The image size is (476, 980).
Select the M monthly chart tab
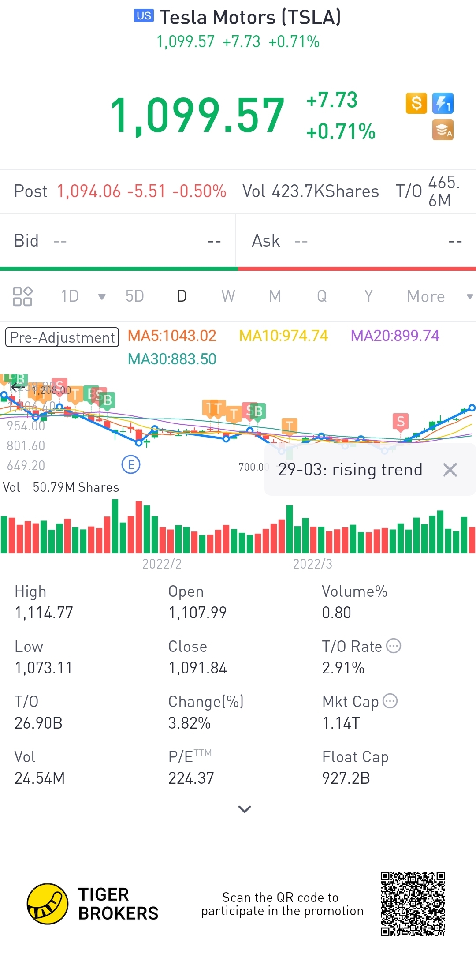click(275, 296)
